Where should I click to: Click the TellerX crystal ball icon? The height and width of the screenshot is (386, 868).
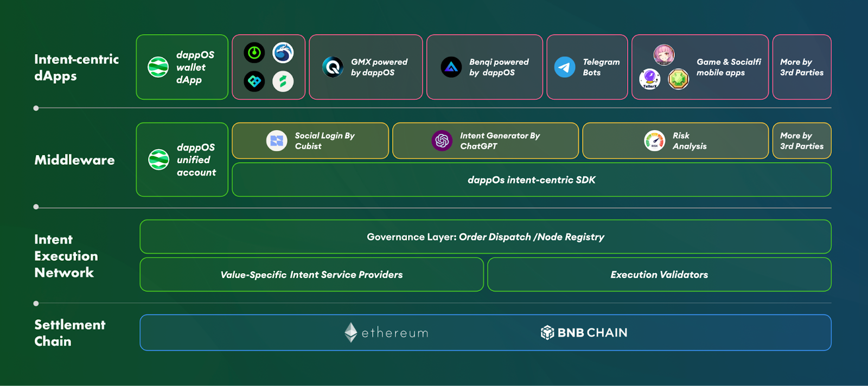(649, 79)
